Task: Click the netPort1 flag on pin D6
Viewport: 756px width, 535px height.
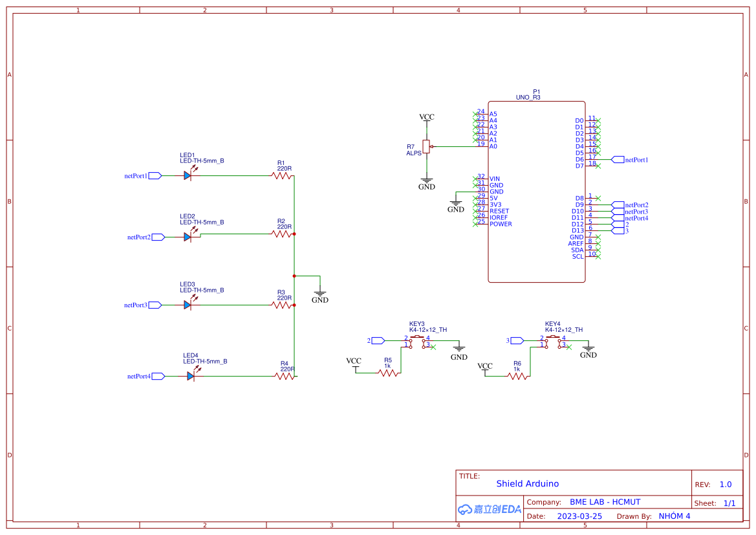Action: pos(617,159)
